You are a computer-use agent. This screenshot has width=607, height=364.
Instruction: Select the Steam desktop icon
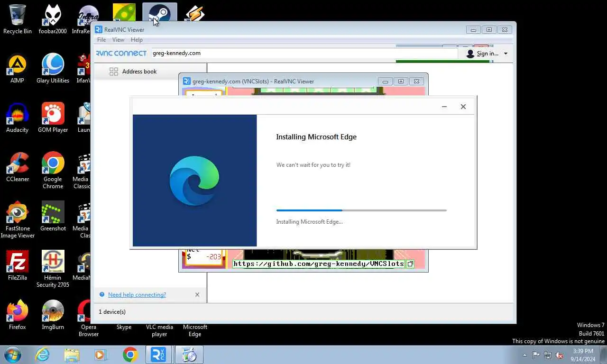(159, 13)
